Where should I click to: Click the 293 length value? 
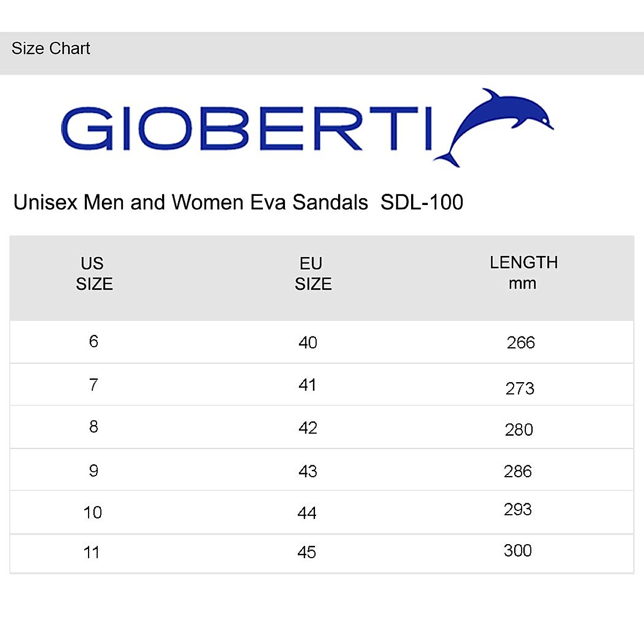tap(517, 509)
